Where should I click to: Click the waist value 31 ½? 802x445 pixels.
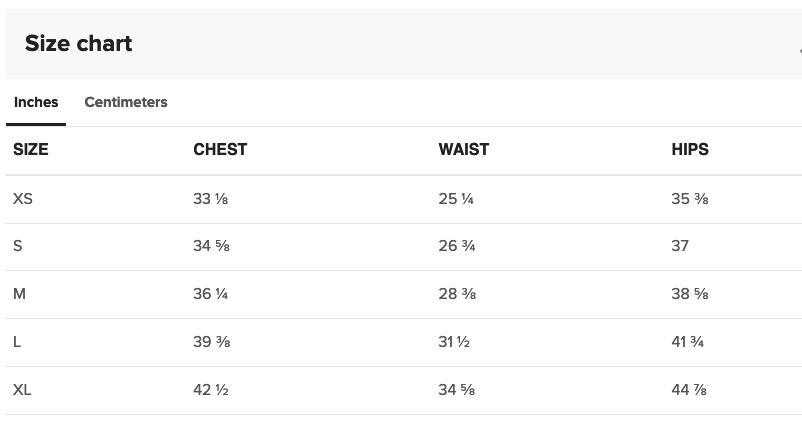coord(454,342)
